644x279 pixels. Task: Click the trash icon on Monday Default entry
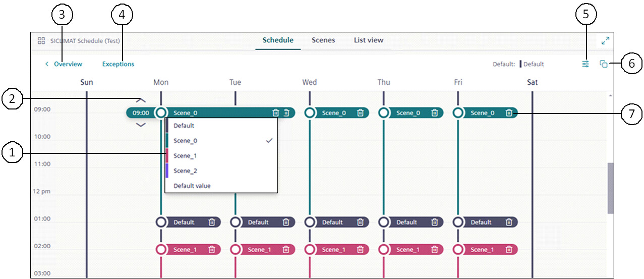click(212, 222)
